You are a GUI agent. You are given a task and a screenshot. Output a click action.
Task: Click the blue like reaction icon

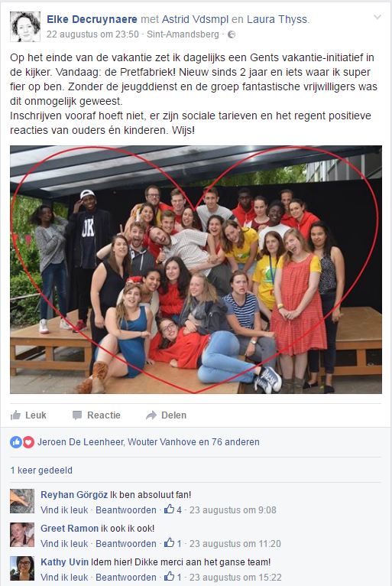pos(16,442)
